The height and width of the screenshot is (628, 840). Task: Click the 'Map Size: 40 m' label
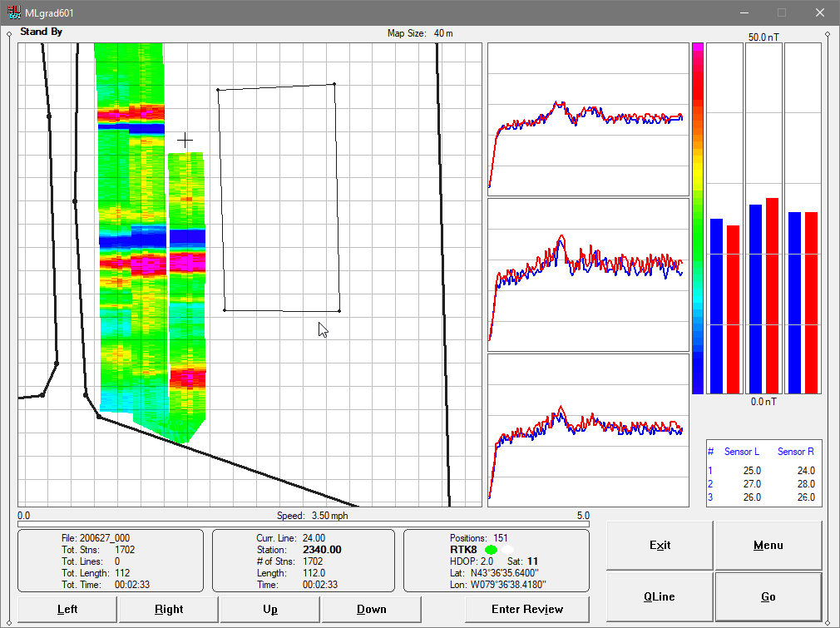pyautogui.click(x=420, y=33)
